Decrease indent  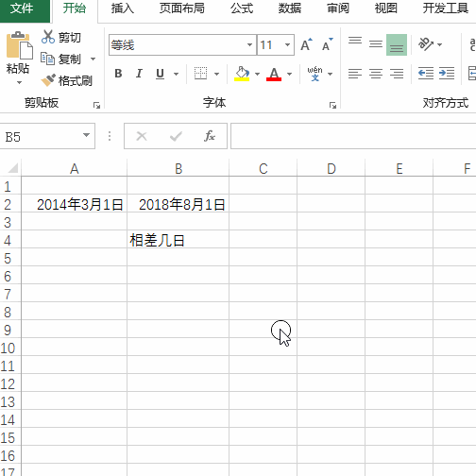[x=426, y=74]
